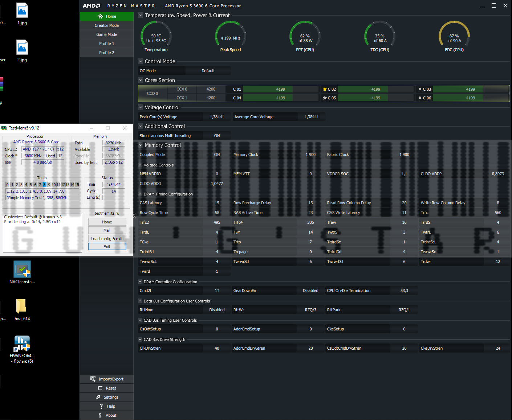This screenshot has width=512, height=420.
Task: Click the Reset button in Ryzen Master
Action: [x=107, y=388]
